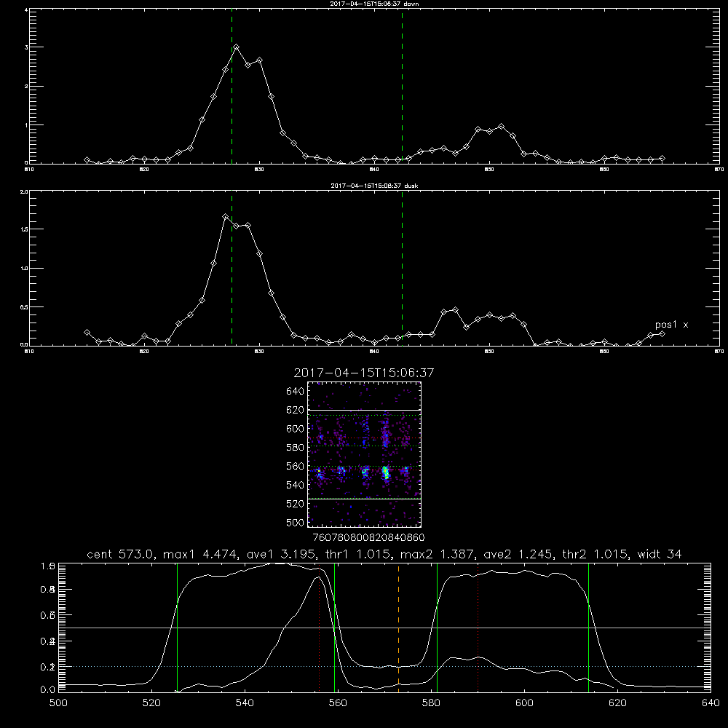The height and width of the screenshot is (728, 728).
Task: Click the bottom plot x-axis label 580
Action: pyautogui.click(x=431, y=703)
